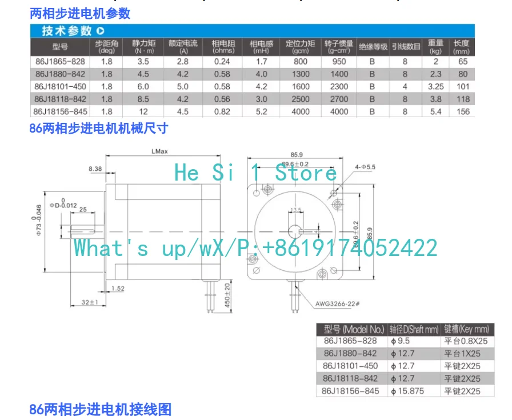Click the 450±20 lead length dimension

[227, 295]
